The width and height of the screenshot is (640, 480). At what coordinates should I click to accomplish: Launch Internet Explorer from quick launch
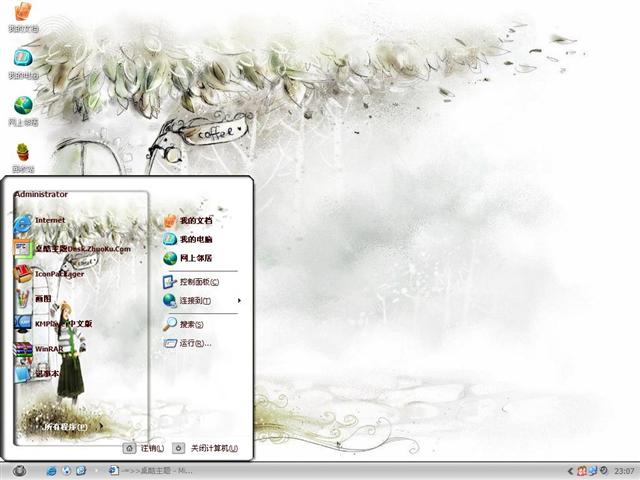[51, 471]
